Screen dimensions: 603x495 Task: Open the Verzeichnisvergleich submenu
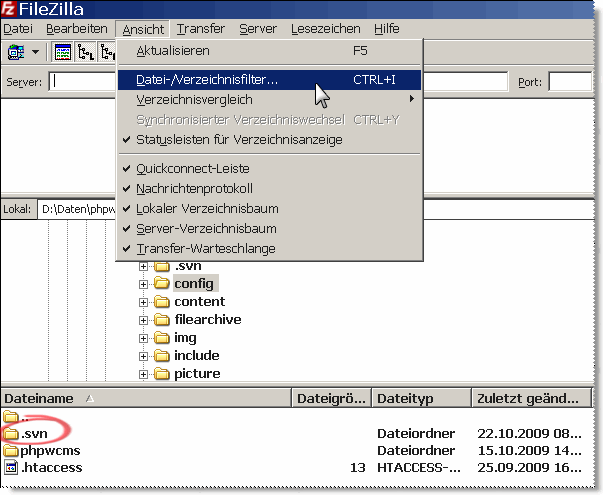(x=269, y=100)
